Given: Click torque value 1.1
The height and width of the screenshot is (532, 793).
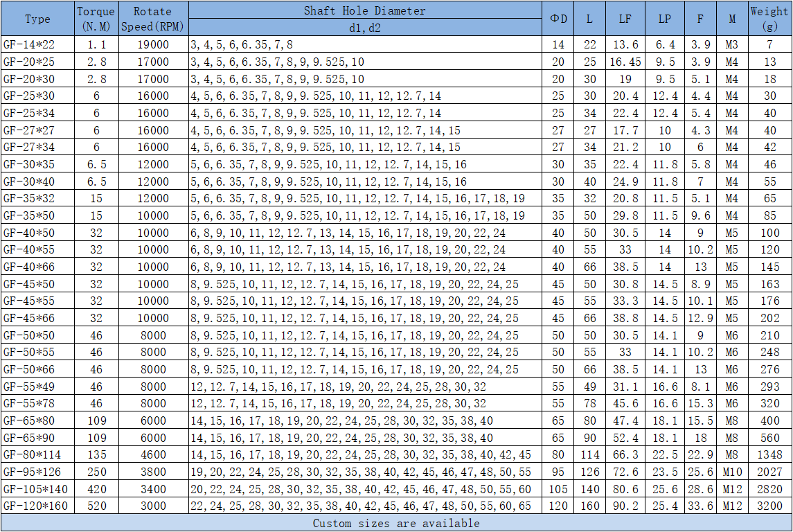Looking at the screenshot, I should point(96,44).
